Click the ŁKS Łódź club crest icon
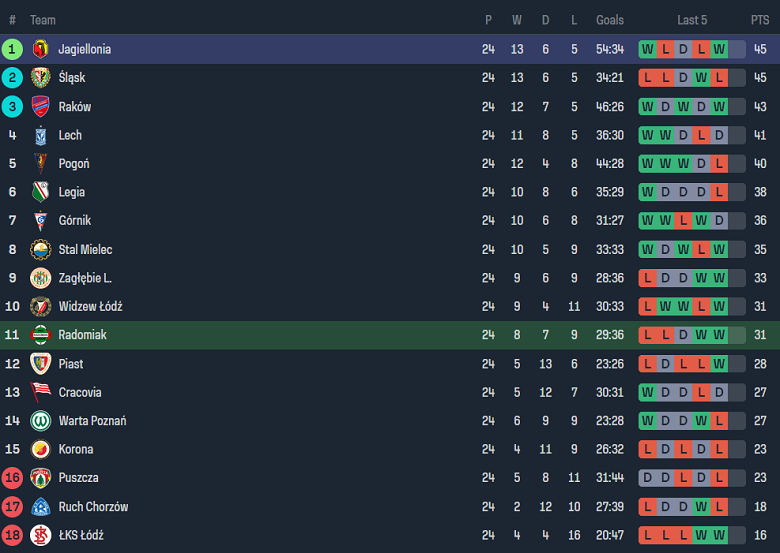780x553 pixels. [x=40, y=535]
